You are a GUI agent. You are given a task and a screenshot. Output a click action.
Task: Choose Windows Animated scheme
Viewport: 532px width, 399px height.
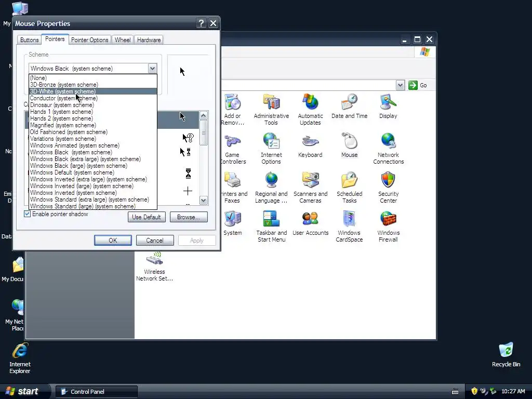(93, 145)
